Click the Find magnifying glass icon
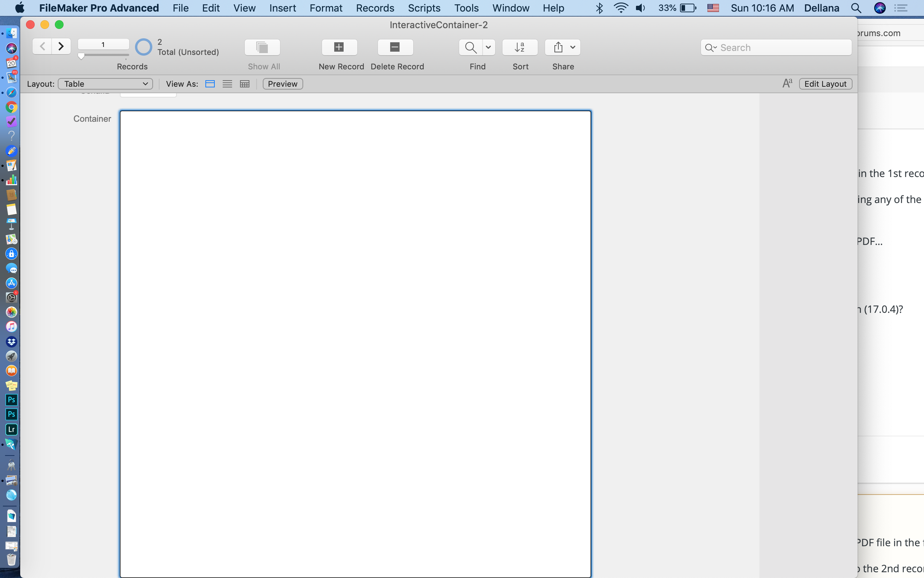This screenshot has width=924, height=578. point(470,47)
